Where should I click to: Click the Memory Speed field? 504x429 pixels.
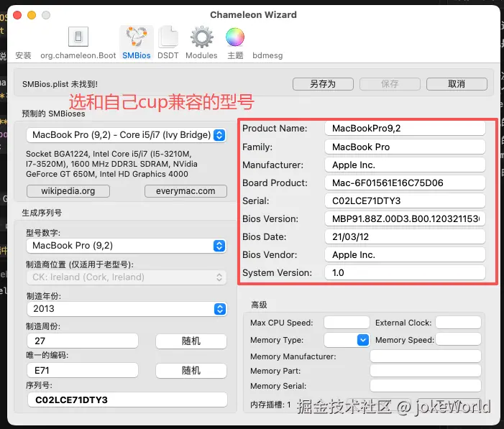(459, 339)
